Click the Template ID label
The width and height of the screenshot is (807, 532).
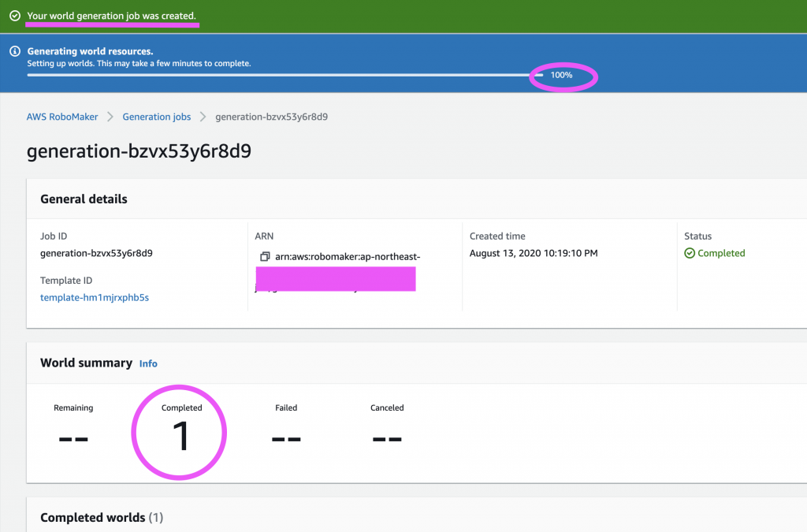[66, 281]
